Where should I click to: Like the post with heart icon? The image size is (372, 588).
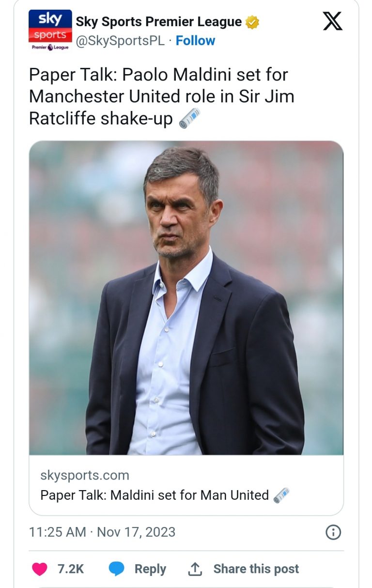(x=40, y=569)
